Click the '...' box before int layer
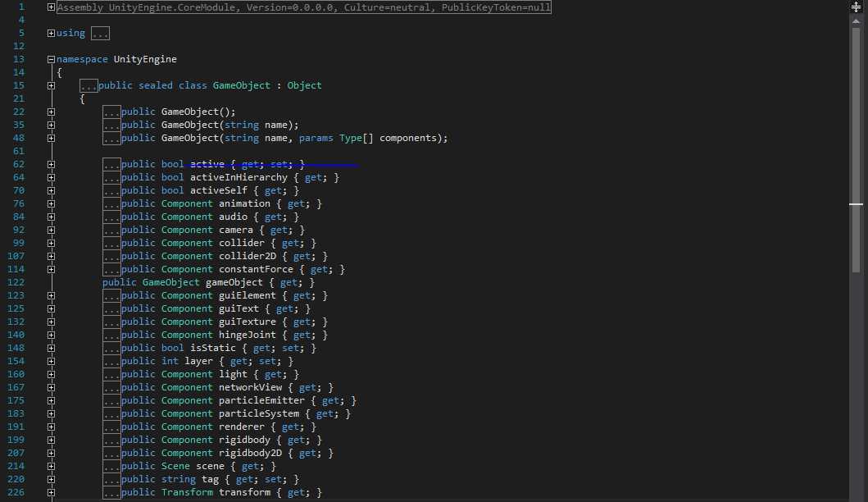The width and height of the screenshot is (868, 502). click(111, 361)
